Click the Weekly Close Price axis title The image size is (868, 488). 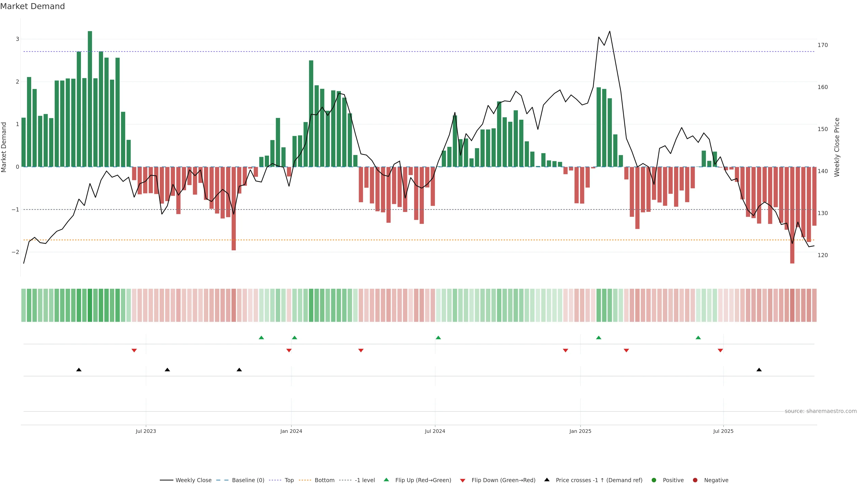point(837,147)
